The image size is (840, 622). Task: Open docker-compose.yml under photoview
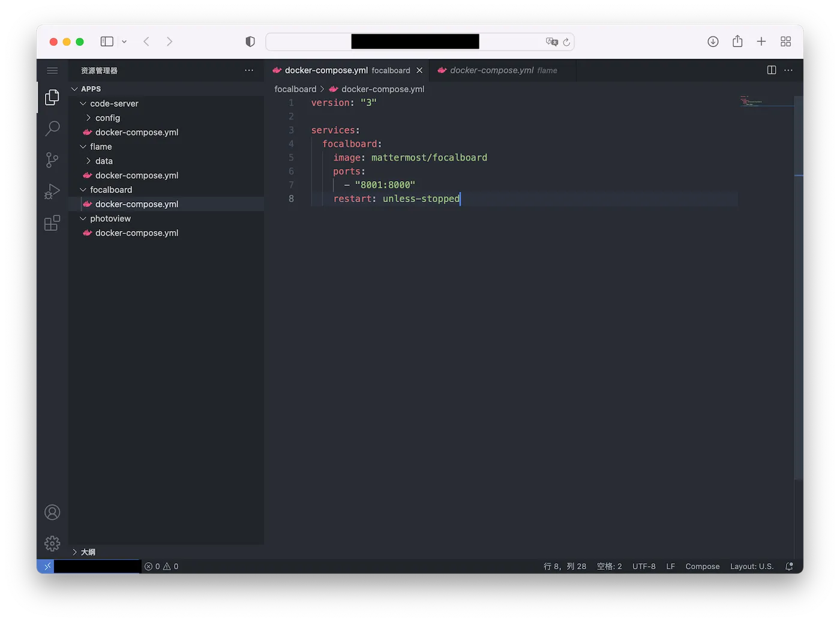136,233
